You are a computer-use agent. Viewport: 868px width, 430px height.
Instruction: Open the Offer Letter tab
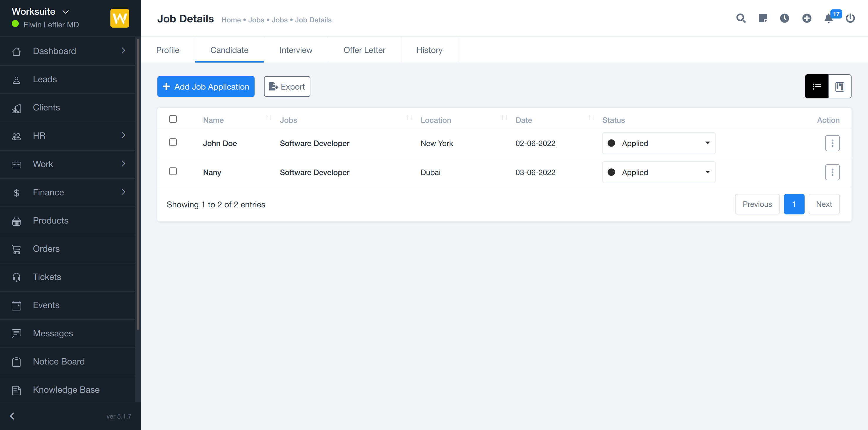364,50
